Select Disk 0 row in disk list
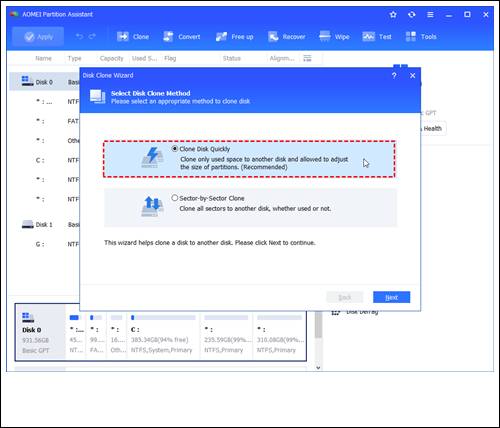Screen dimensions: 500x428 coord(45,82)
